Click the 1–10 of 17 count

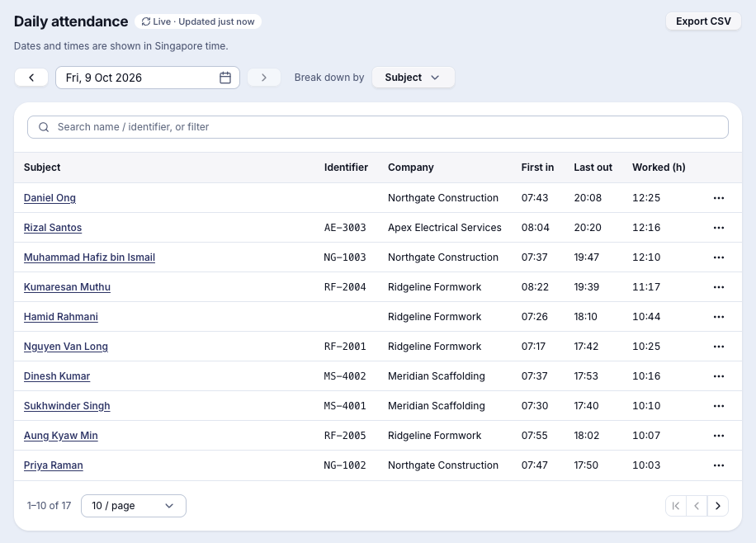click(x=50, y=506)
